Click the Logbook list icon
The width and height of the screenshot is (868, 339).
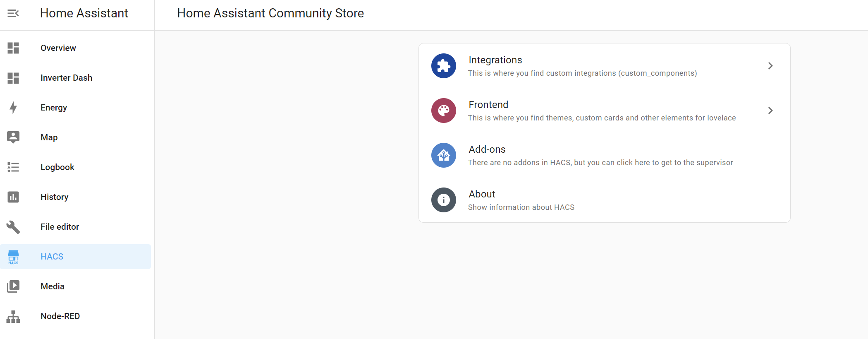coord(13,167)
